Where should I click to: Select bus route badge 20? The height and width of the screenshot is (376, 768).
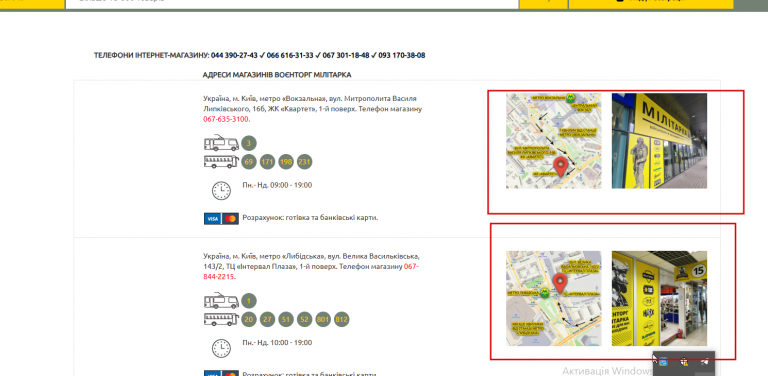[x=249, y=320]
